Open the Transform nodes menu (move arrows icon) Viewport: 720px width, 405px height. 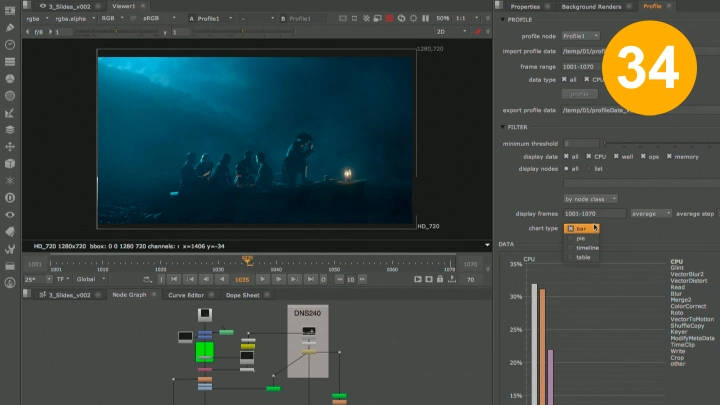coord(10,147)
